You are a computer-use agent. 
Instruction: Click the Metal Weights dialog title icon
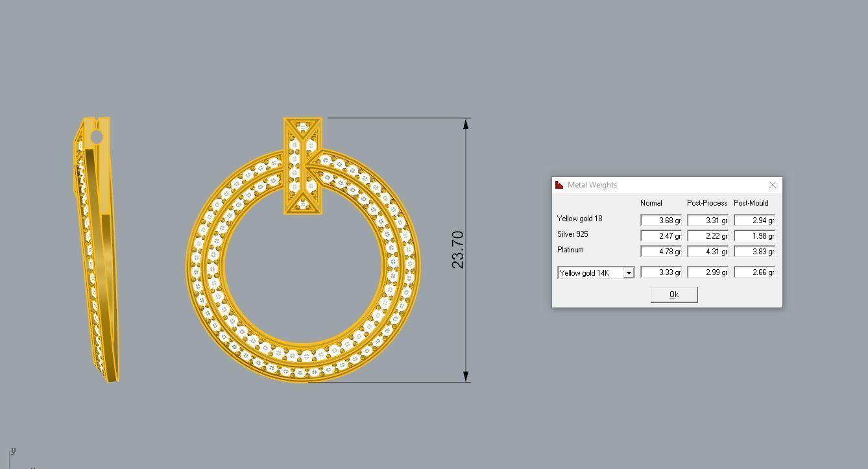[x=559, y=185]
